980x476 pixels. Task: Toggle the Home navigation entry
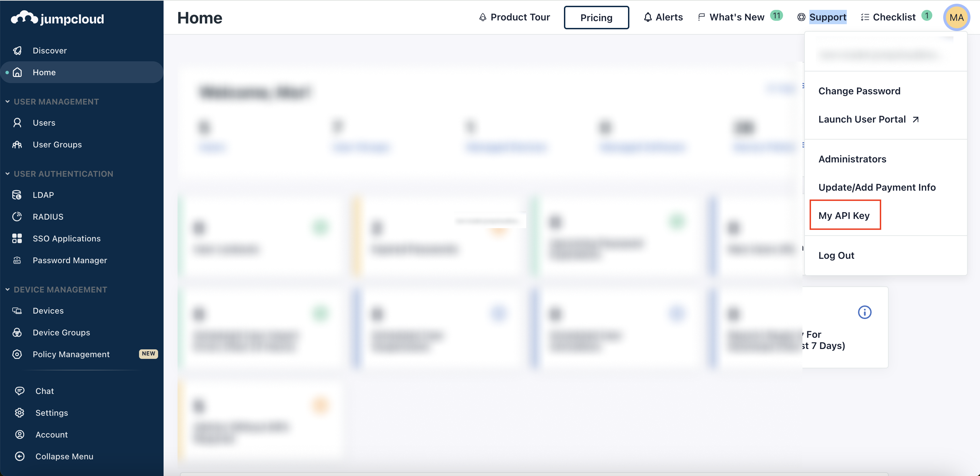click(44, 72)
